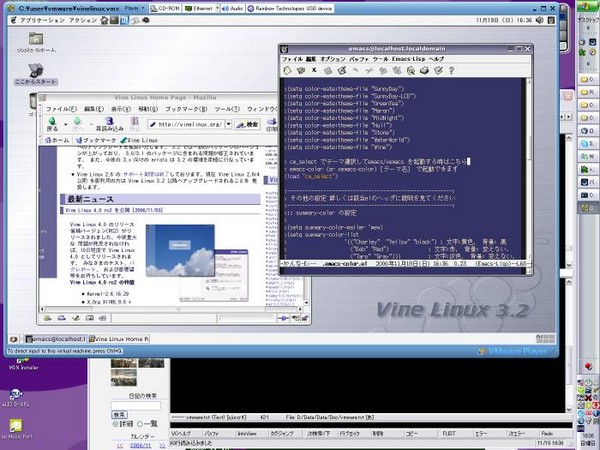
Task: Click the copy icon in Emacs toolbar
Action: pos(383,70)
